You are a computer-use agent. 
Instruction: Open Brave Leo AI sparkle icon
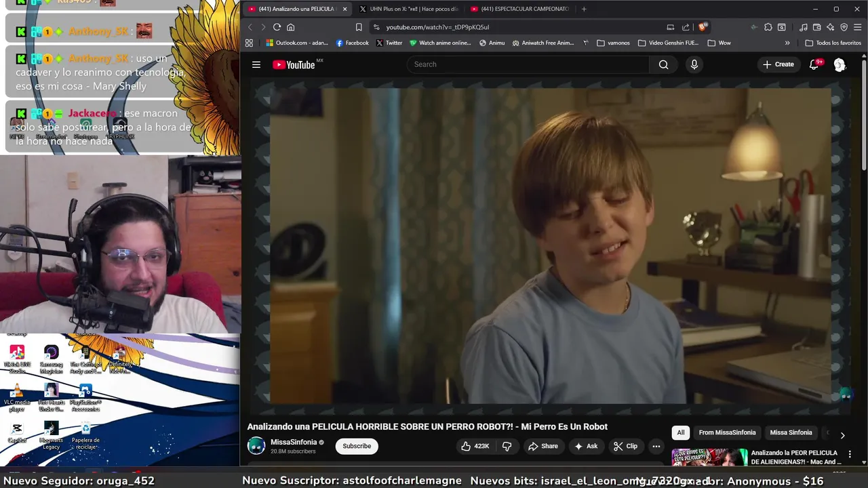pyautogui.click(x=830, y=27)
